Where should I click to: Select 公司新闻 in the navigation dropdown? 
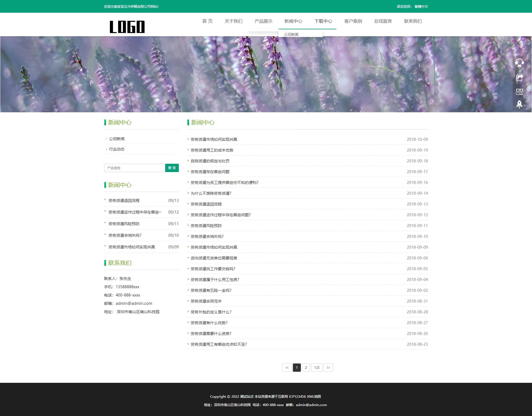291,35
